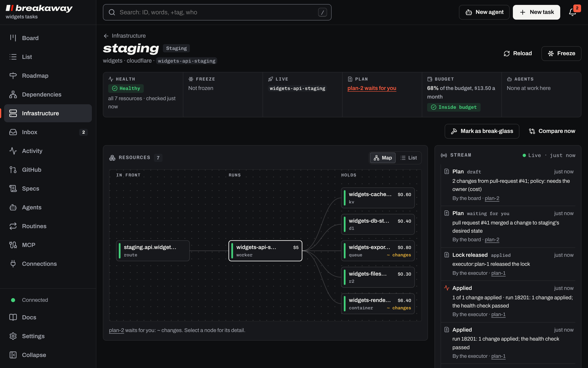The width and height of the screenshot is (588, 368).
Task: Open the List icon in sidebar navigation
Action: click(13, 57)
